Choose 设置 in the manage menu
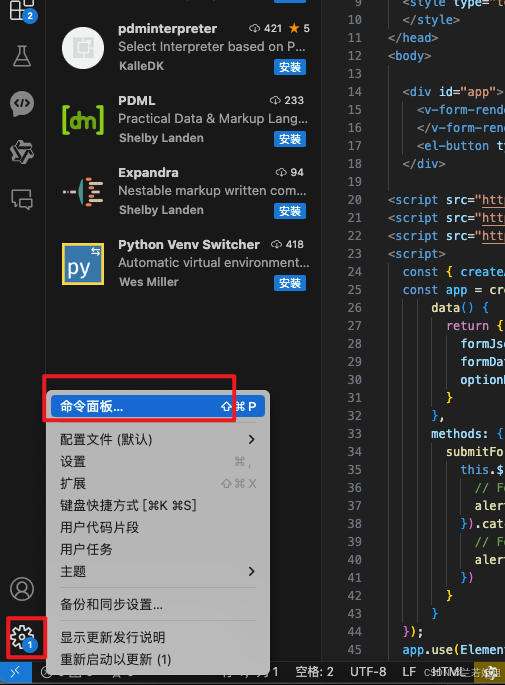 tap(158, 461)
